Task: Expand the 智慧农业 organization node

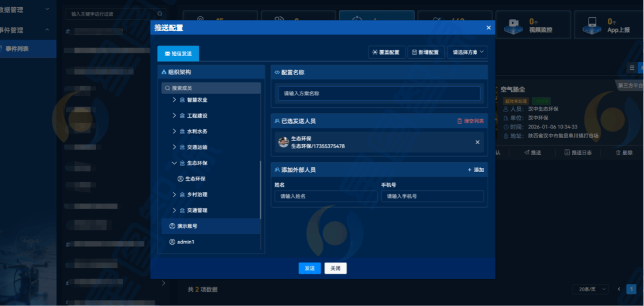Action: coord(174,100)
